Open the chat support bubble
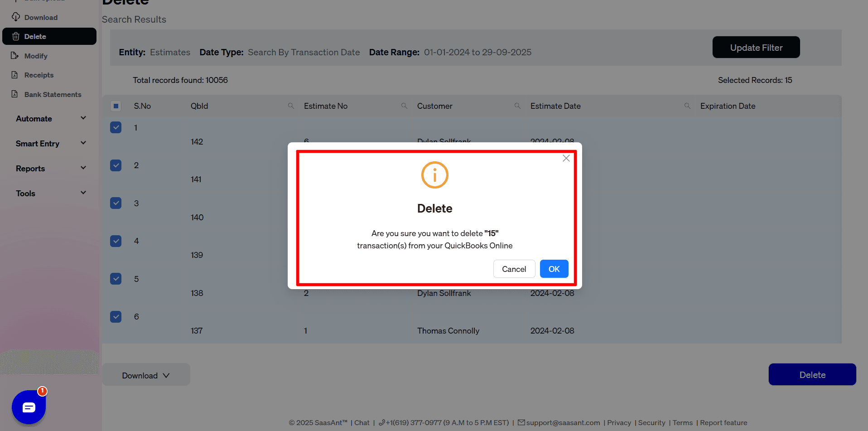 [28, 407]
